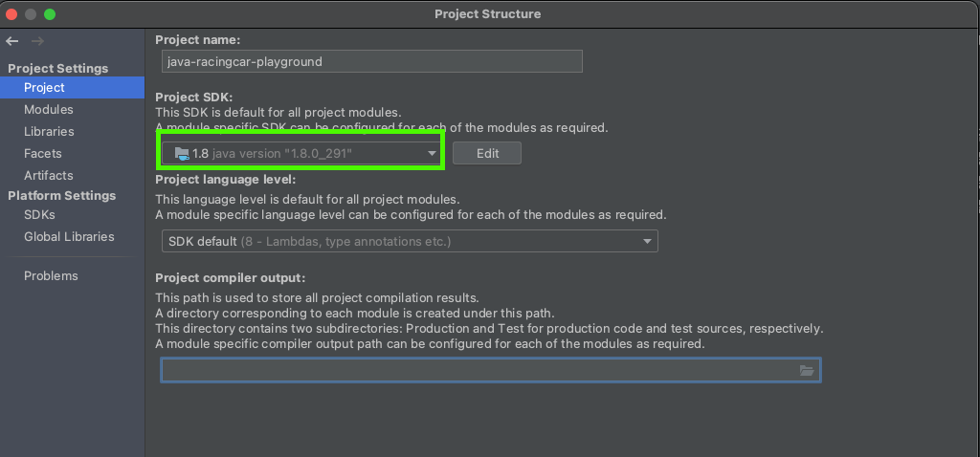Go to Facets settings
The width and height of the screenshot is (980, 457).
42,153
